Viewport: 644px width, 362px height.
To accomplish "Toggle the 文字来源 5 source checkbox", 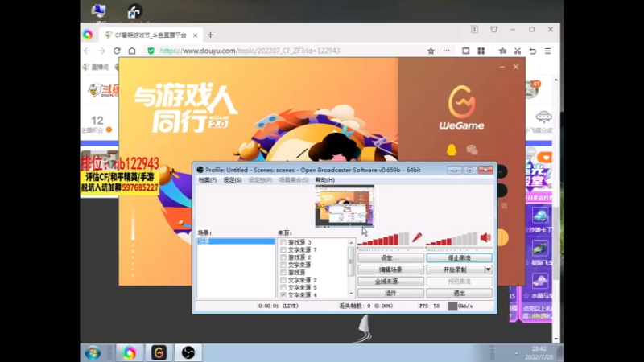I will (283, 287).
